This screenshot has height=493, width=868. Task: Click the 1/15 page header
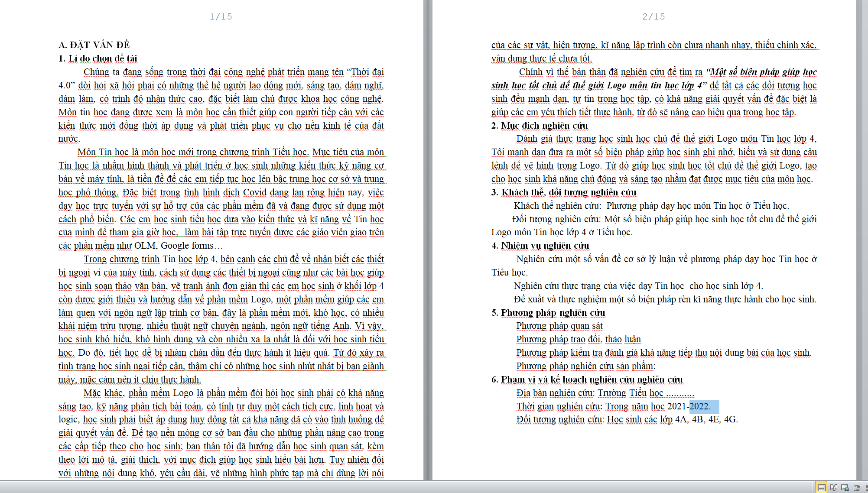[x=221, y=16]
